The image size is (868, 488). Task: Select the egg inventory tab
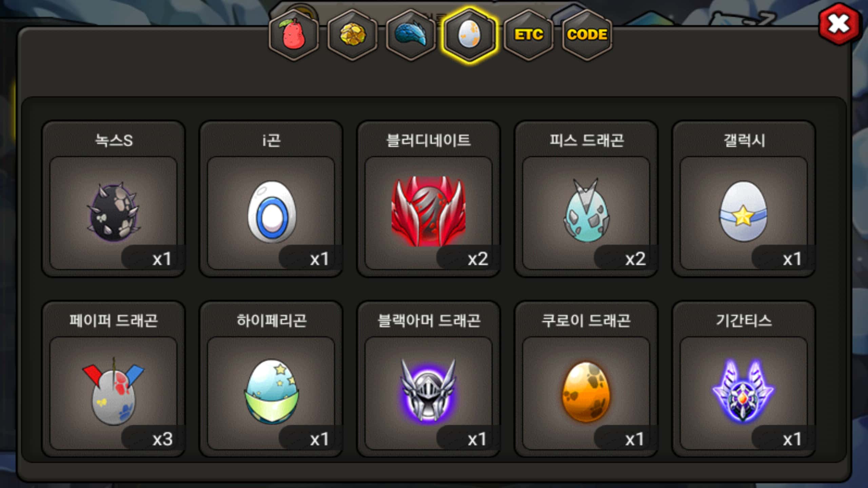(x=469, y=35)
